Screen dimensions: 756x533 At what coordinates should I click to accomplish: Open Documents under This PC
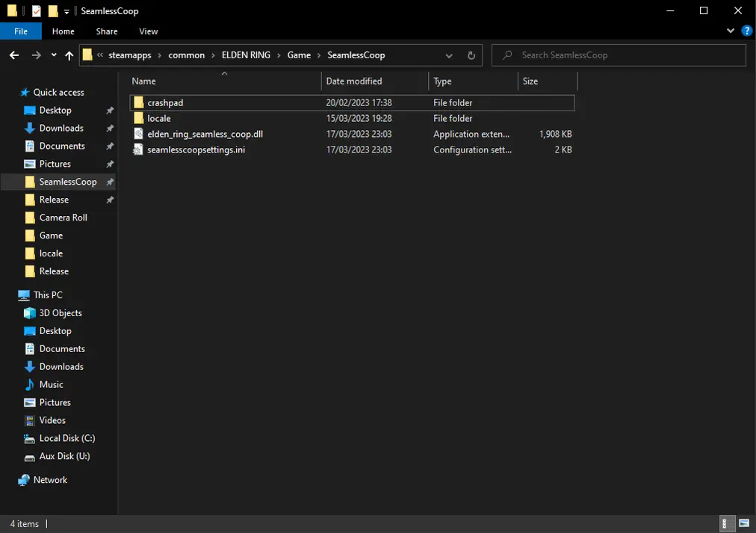pos(62,348)
